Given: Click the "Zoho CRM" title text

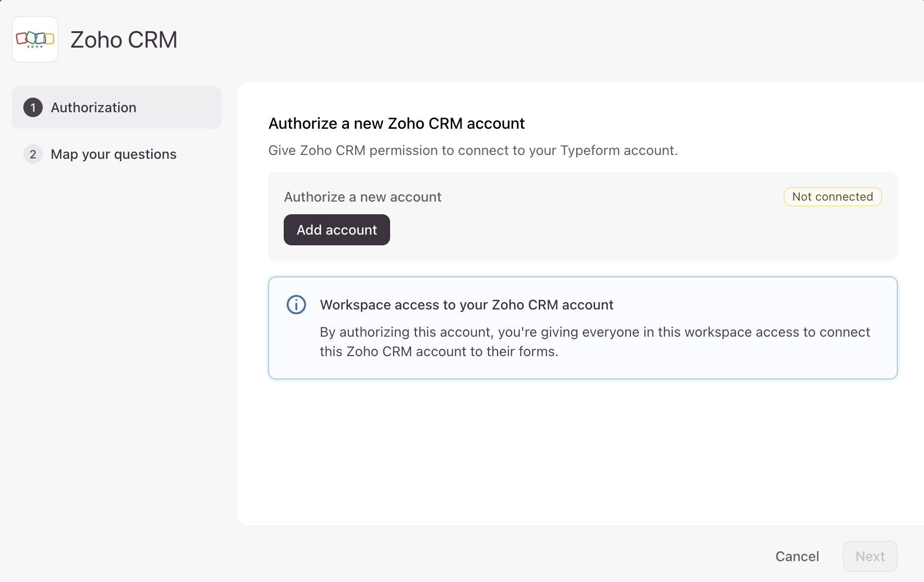Looking at the screenshot, I should [124, 39].
